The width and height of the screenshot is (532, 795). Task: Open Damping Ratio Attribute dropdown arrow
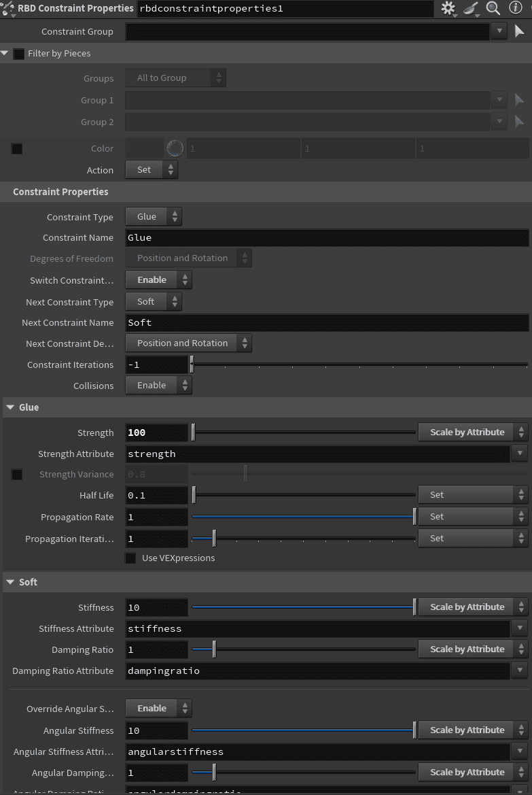coord(520,671)
